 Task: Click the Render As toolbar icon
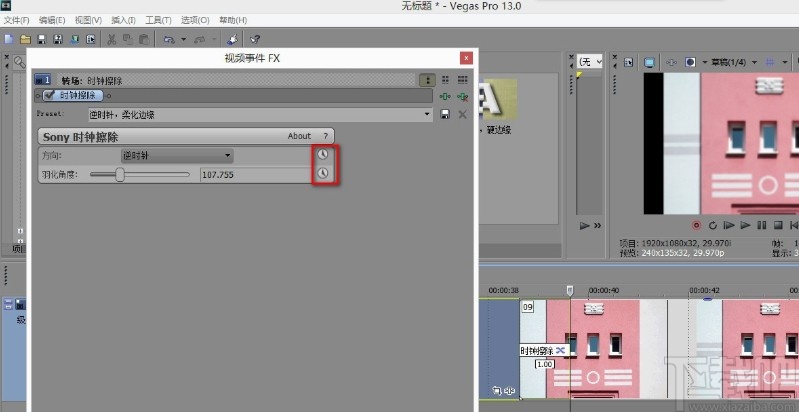click(74, 39)
